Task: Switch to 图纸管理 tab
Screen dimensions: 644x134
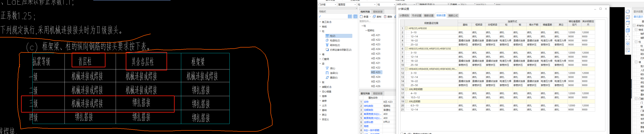Action: pos(378,12)
